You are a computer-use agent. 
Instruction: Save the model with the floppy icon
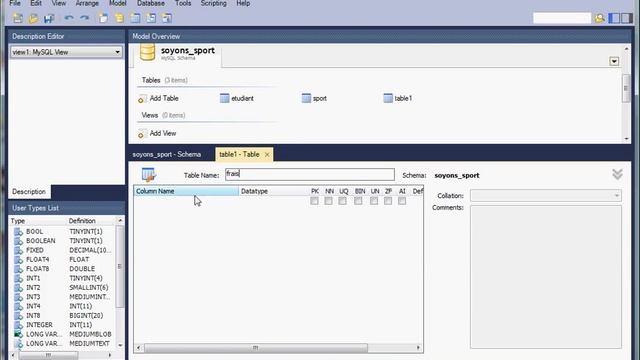[x=49, y=18]
